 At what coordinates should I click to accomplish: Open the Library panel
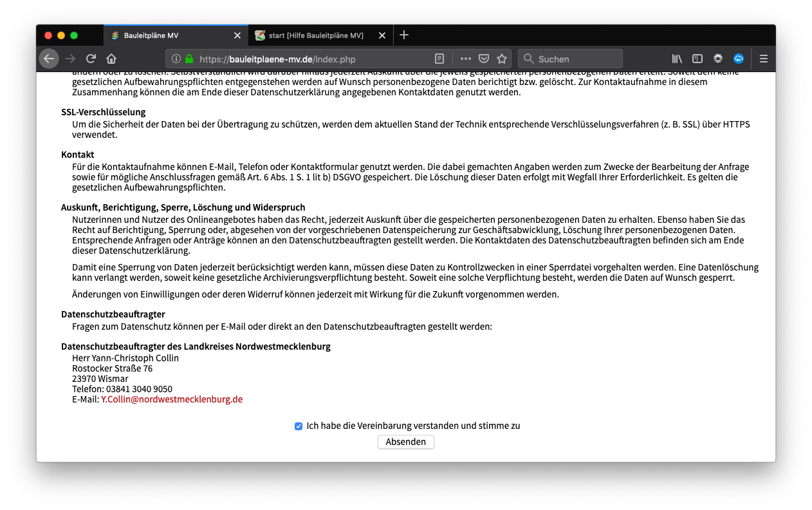point(677,59)
